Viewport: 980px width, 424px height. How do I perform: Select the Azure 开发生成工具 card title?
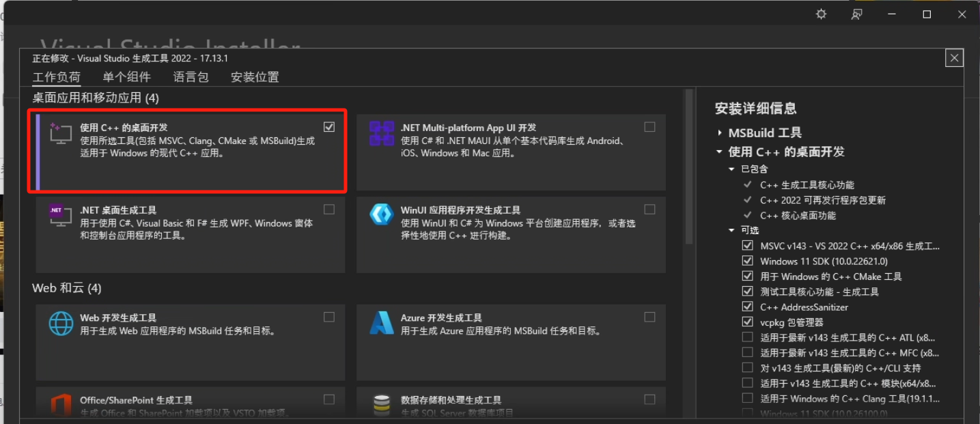tap(441, 318)
